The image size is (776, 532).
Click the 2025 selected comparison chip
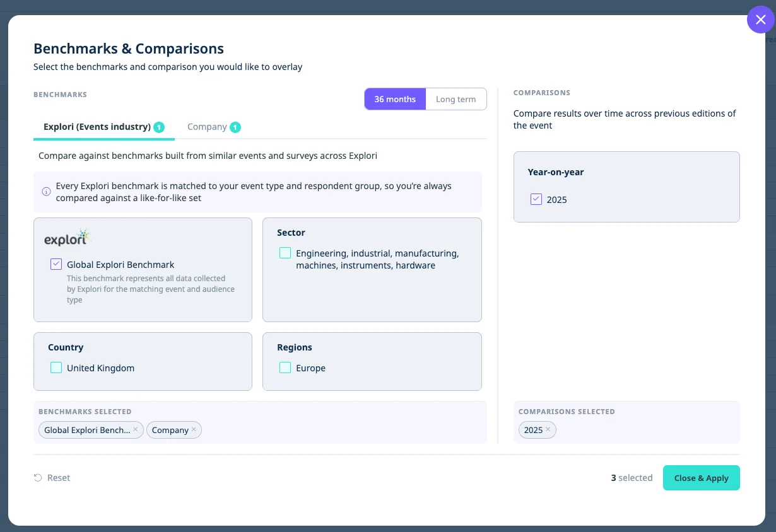[x=538, y=430]
